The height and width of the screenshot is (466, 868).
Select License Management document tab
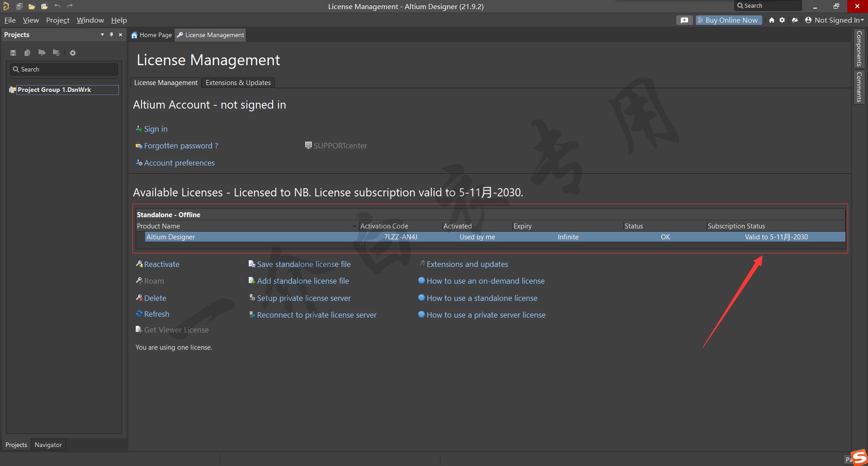pyautogui.click(x=210, y=35)
